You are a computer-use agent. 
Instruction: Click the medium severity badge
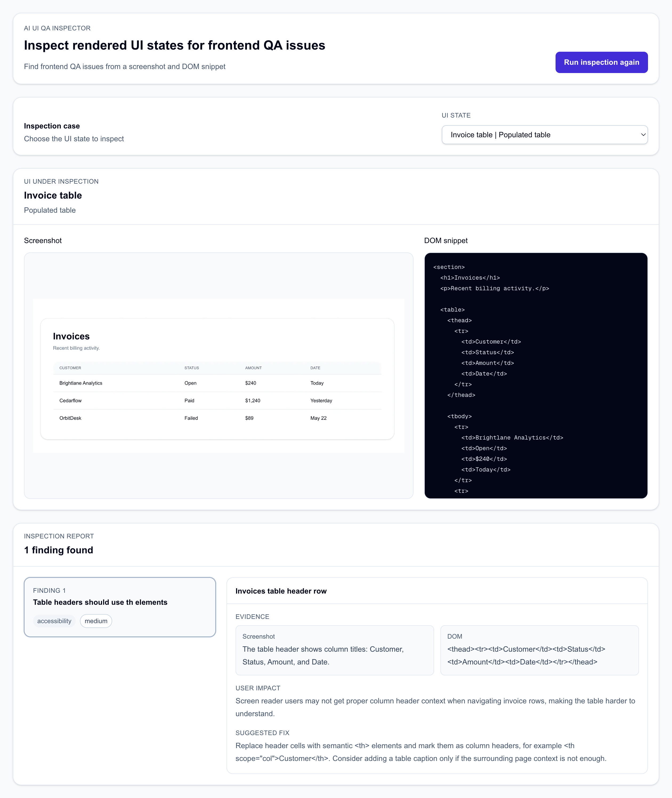pos(96,621)
